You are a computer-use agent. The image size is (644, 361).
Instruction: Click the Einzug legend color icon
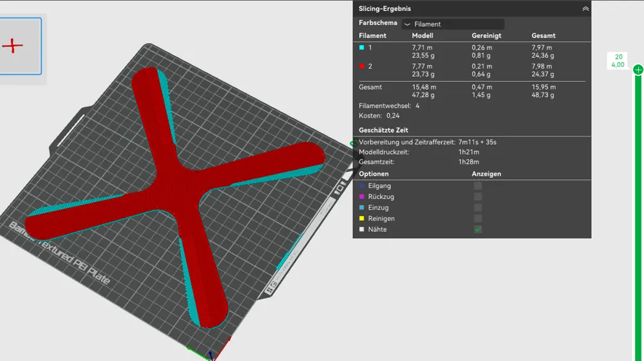pos(362,208)
